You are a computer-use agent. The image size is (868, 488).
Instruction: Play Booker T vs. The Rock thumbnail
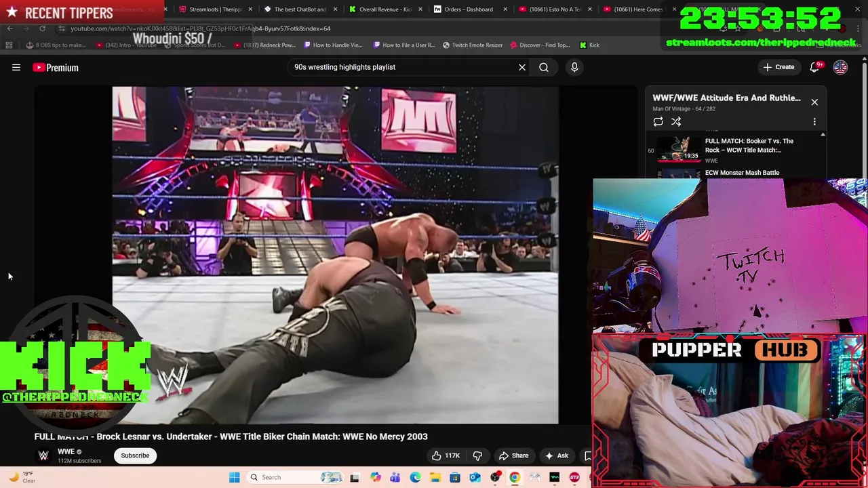(678, 149)
